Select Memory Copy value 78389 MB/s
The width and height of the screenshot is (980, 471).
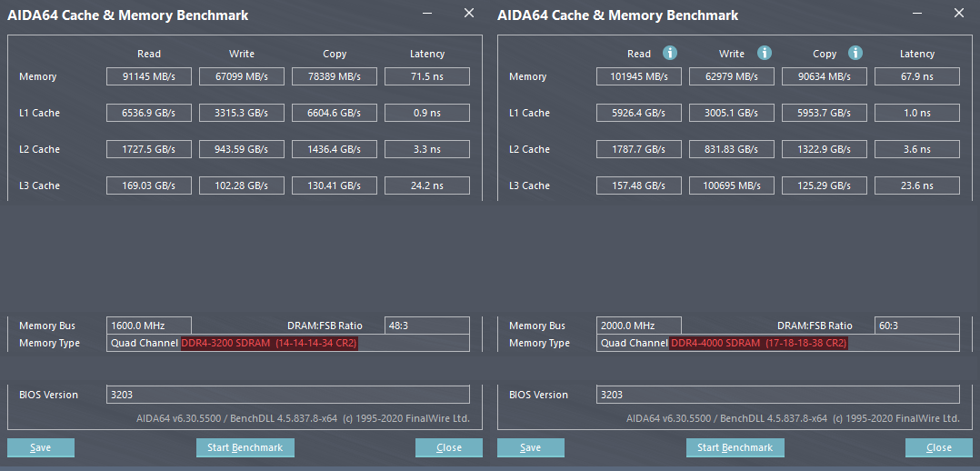pos(335,77)
